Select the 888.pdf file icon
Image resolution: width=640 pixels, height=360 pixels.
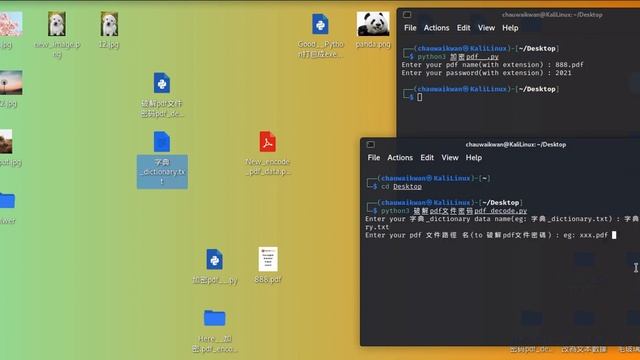[x=268, y=260]
